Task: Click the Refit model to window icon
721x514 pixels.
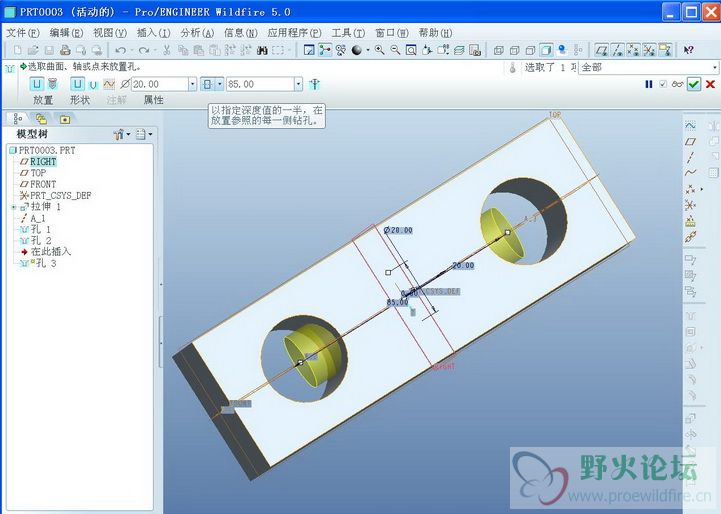Action: [411, 50]
